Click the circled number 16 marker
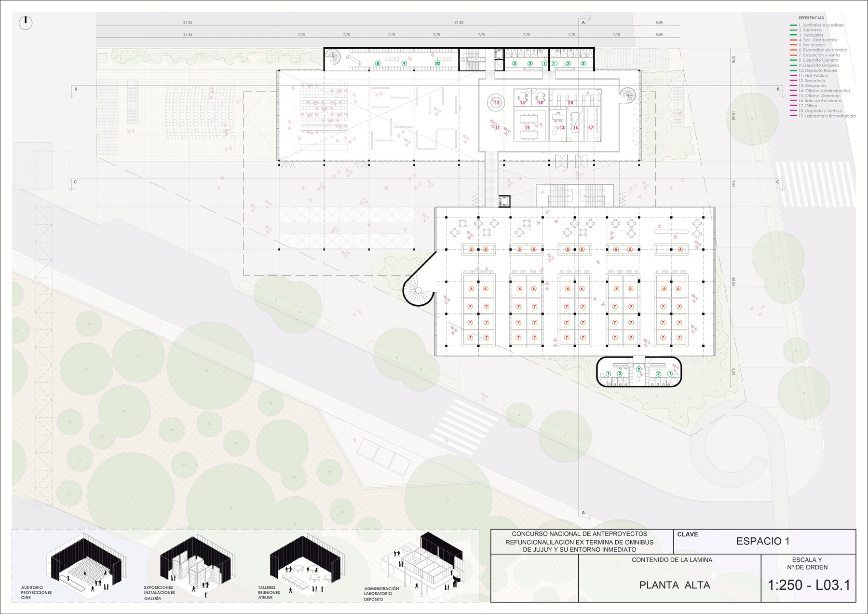 (x=575, y=128)
